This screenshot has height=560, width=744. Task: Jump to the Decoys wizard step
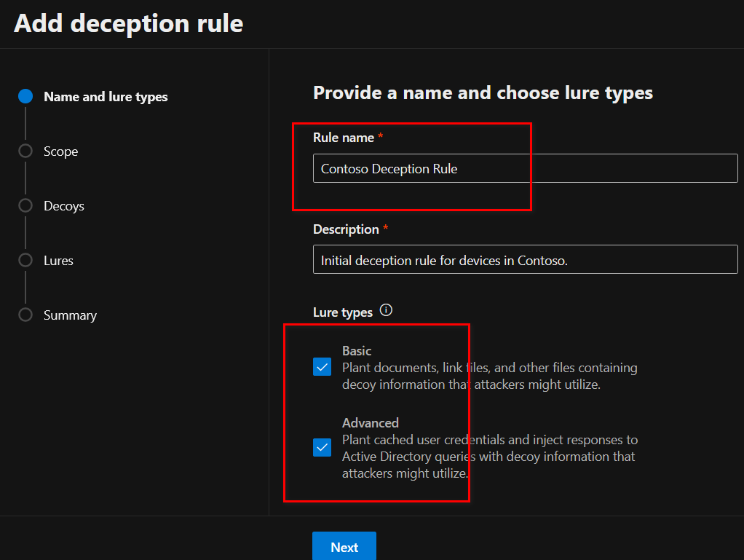pos(63,206)
